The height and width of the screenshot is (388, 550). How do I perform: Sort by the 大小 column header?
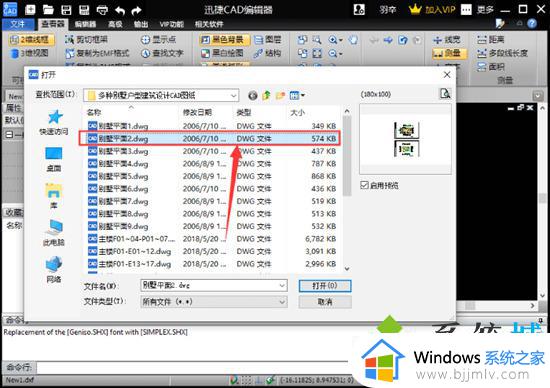pos(297,112)
